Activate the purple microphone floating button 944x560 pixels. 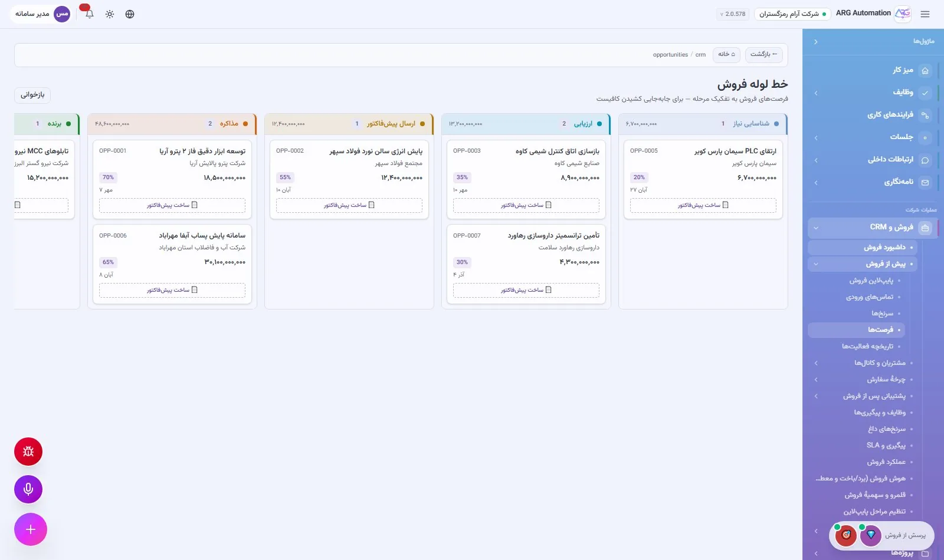click(x=28, y=489)
